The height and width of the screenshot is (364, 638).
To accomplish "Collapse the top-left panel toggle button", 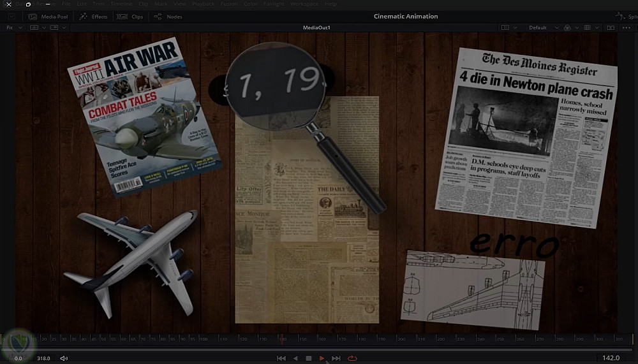I will [11, 17].
